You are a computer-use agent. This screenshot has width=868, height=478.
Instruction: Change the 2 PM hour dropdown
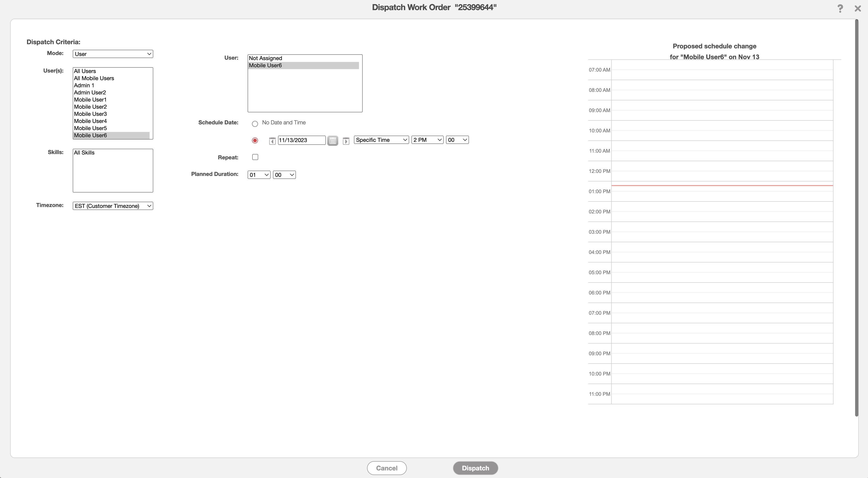coord(427,140)
